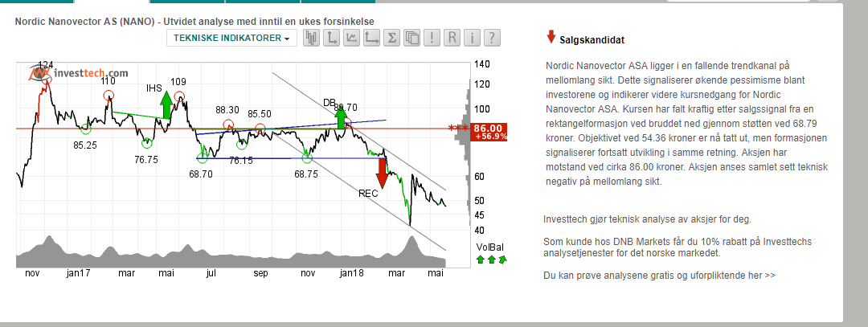This screenshot has height=327, width=868.
Task: Click the volume histogram below chart
Action: point(231,253)
